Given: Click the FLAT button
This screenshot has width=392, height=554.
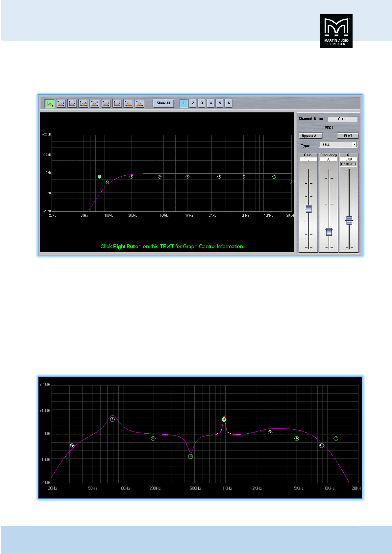Looking at the screenshot, I should (x=348, y=136).
